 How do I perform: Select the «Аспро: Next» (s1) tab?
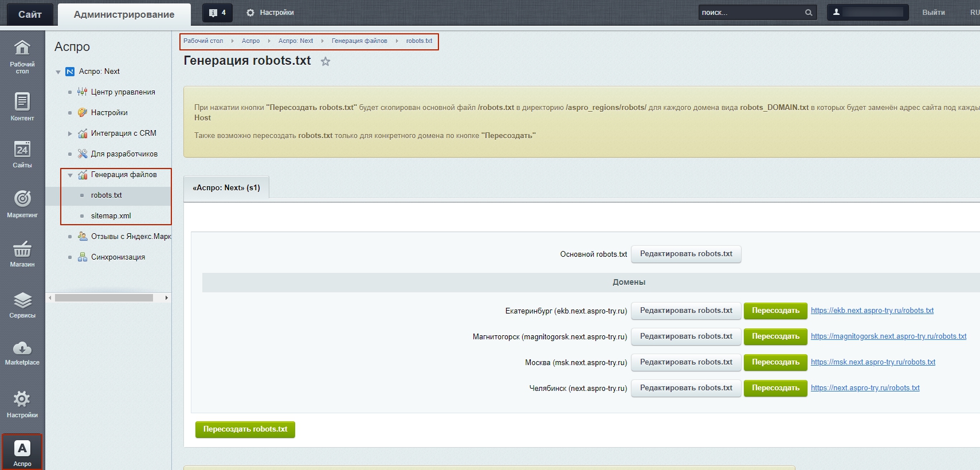pyautogui.click(x=226, y=188)
